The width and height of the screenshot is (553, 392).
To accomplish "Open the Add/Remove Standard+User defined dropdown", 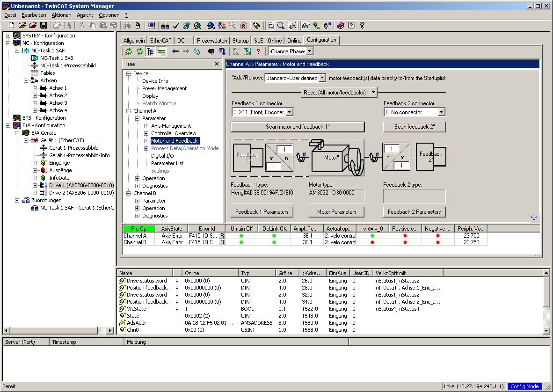I will [x=322, y=78].
